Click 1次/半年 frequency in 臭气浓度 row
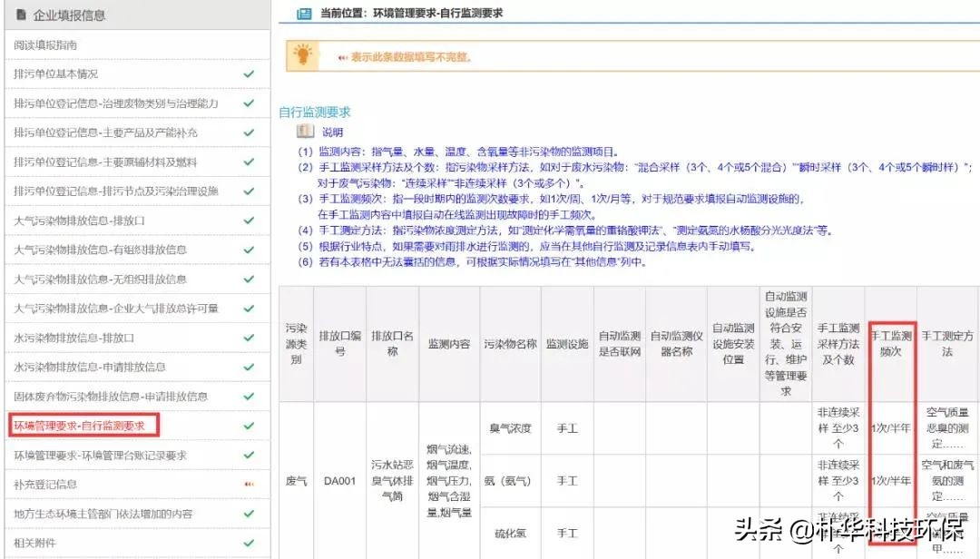 (x=891, y=428)
